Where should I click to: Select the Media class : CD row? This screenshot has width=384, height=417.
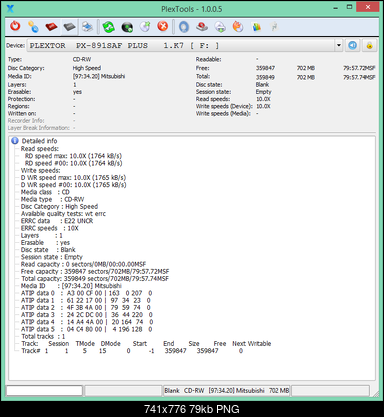pos(45,192)
